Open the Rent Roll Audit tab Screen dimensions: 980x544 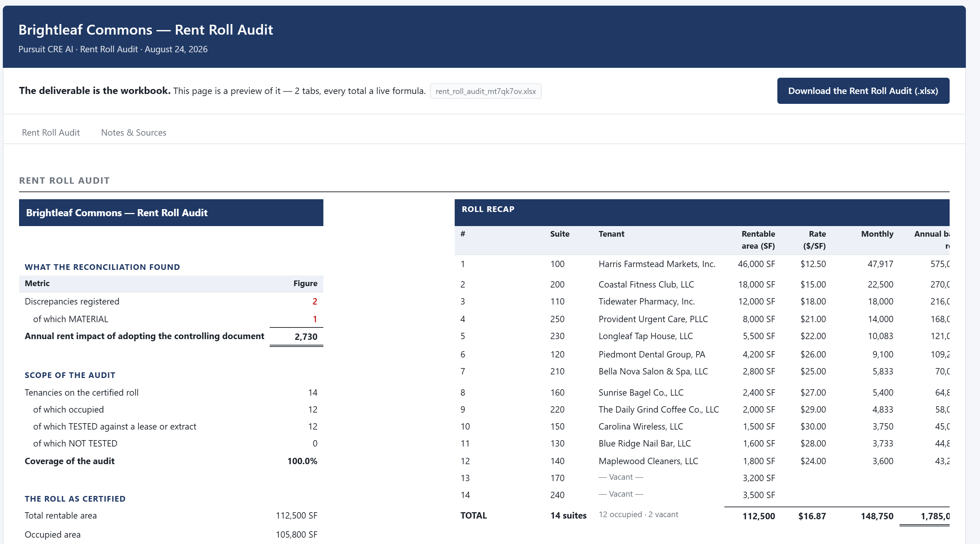50,132
